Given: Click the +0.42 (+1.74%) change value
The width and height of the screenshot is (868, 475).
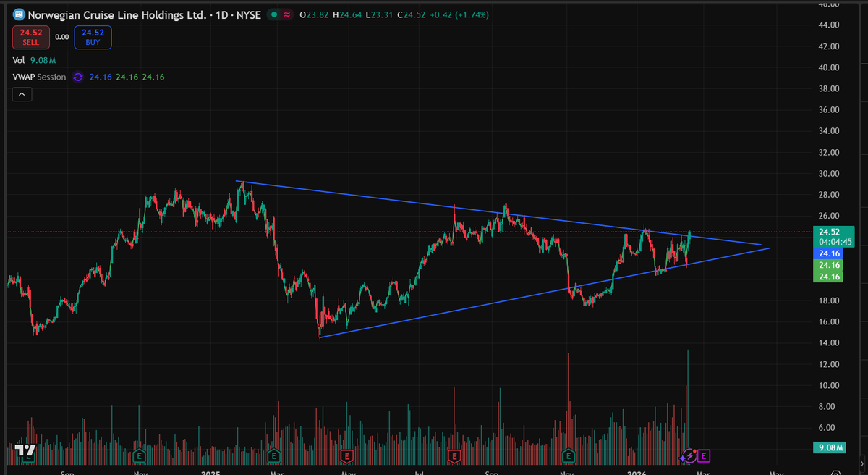Looking at the screenshot, I should click(461, 14).
